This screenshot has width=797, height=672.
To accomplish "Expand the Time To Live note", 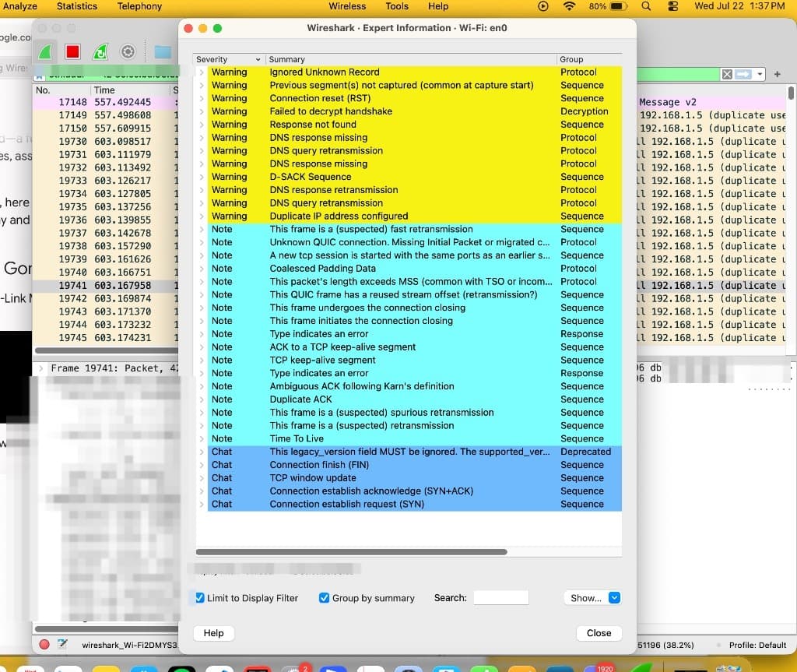I will click(x=202, y=438).
